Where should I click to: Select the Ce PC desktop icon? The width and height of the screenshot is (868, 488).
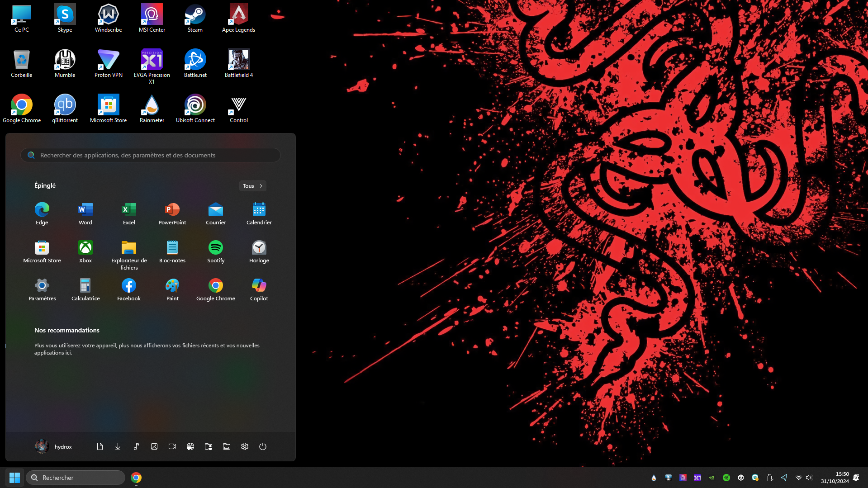[x=22, y=18]
